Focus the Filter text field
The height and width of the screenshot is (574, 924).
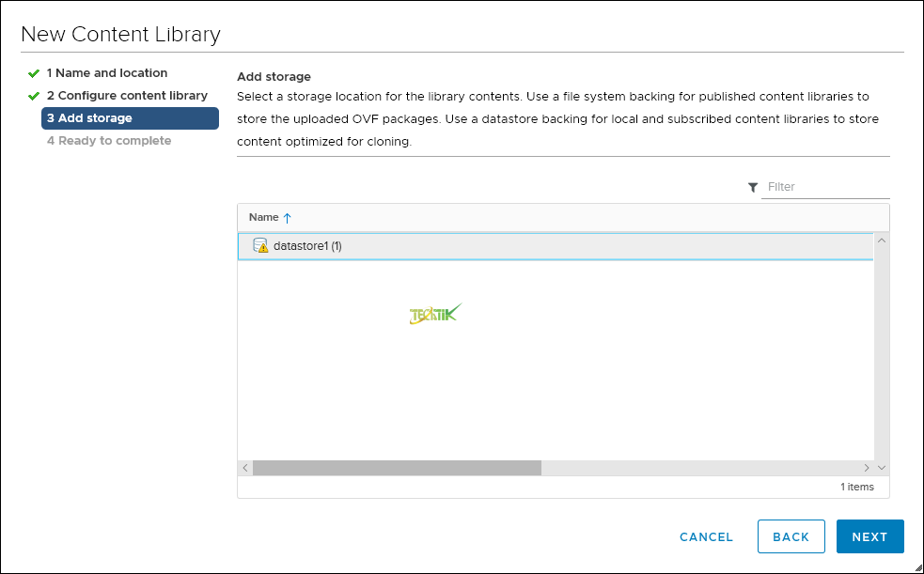(x=824, y=187)
